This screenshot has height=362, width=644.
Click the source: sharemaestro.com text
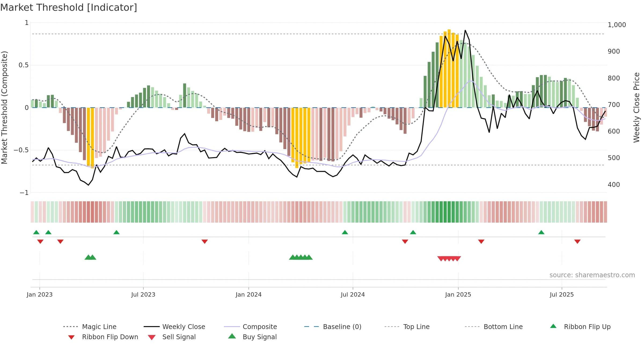coord(592,275)
